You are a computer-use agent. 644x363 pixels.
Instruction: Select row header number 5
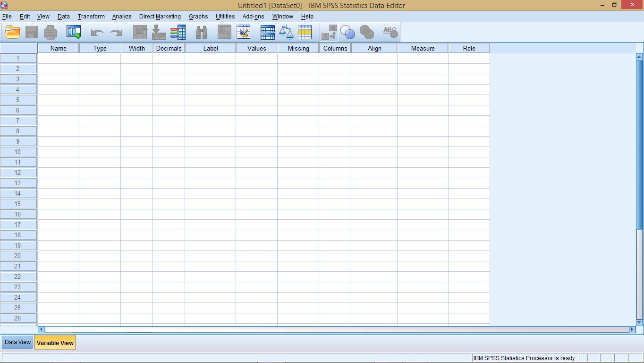point(18,100)
